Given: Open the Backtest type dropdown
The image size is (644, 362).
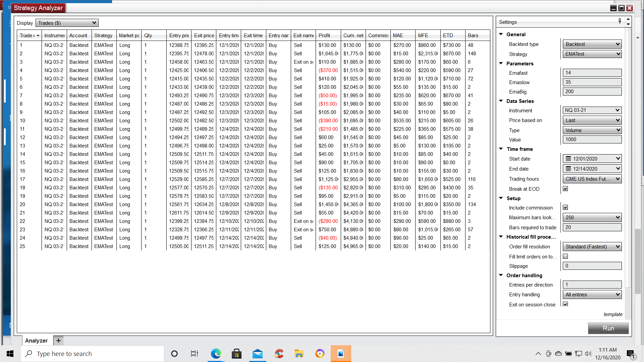Looking at the screenshot, I should click(x=592, y=44).
